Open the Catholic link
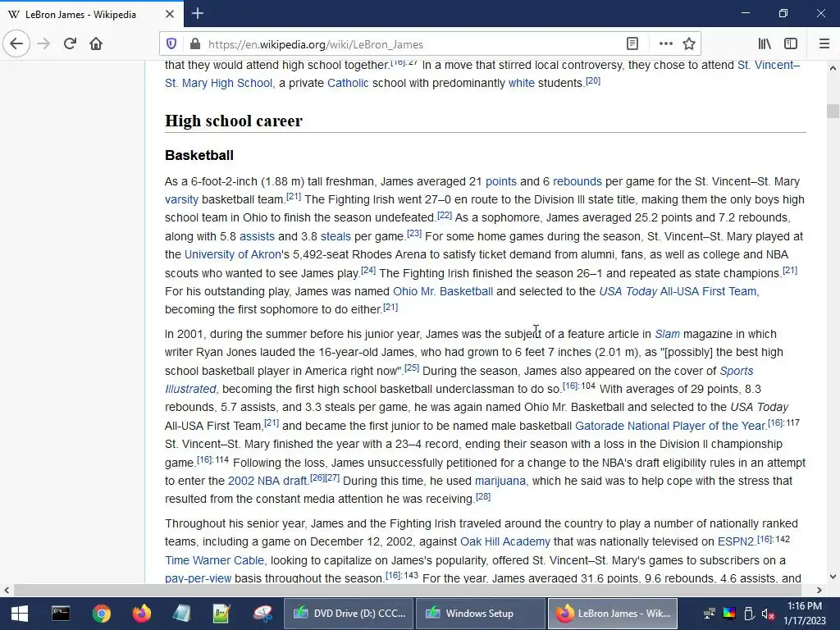The image size is (840, 630). [348, 83]
